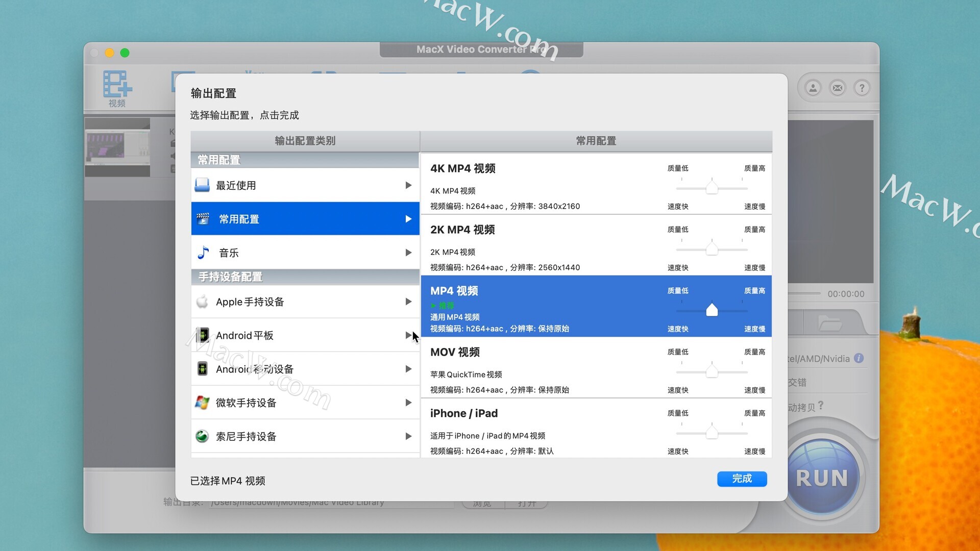Click the MP4 视频 quality slider handle

712,310
